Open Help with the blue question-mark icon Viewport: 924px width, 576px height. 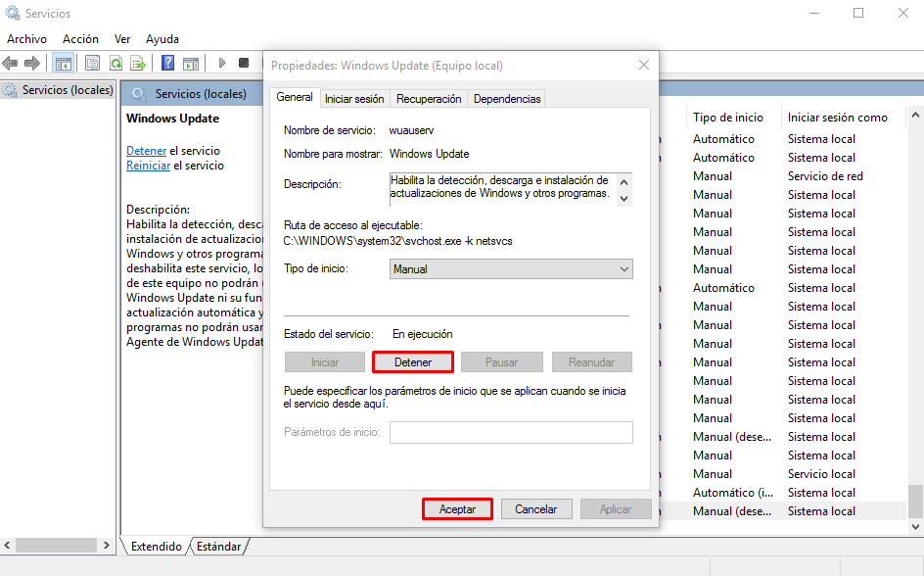click(168, 63)
